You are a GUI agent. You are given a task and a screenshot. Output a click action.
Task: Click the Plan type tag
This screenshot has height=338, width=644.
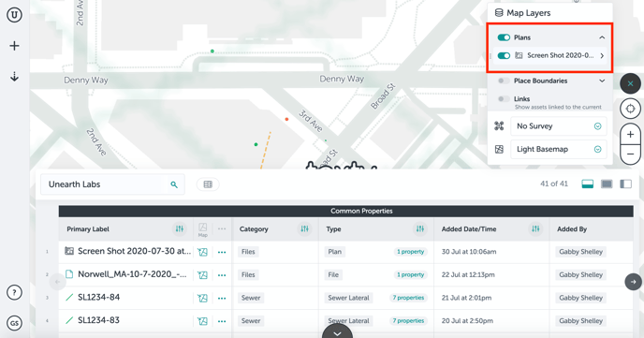(335, 252)
